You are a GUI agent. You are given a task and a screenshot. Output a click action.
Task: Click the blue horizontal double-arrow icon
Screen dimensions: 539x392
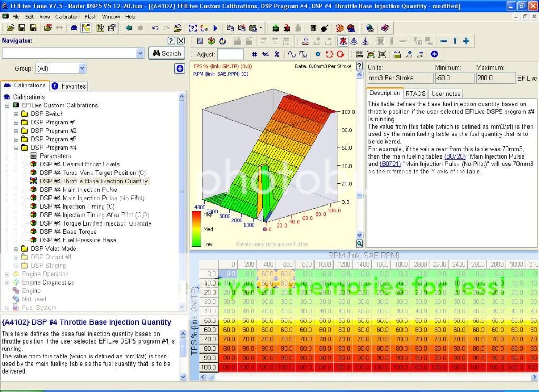point(443,41)
